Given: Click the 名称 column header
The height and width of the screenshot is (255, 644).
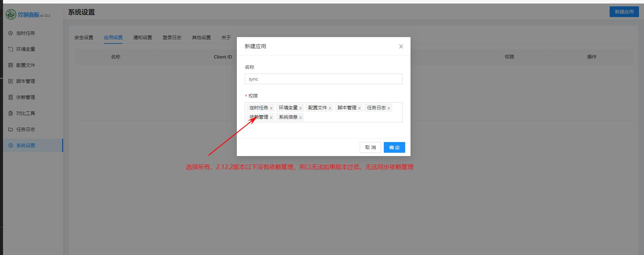Looking at the screenshot, I should point(116,57).
